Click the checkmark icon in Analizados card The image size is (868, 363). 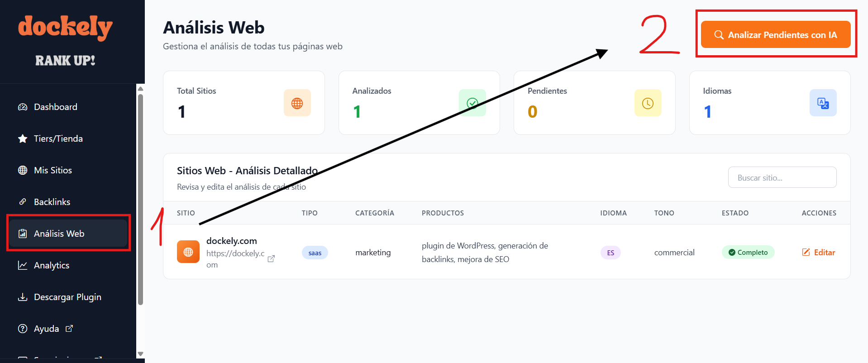(x=472, y=103)
